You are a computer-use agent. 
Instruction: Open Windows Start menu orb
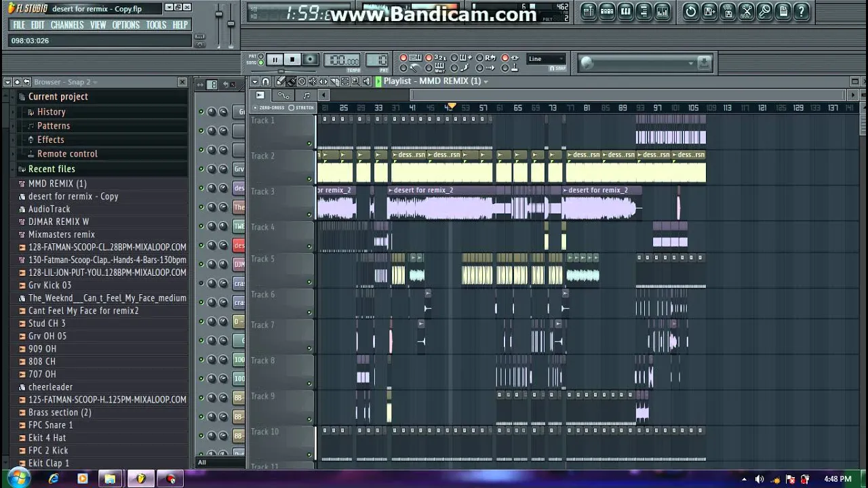[x=18, y=479]
